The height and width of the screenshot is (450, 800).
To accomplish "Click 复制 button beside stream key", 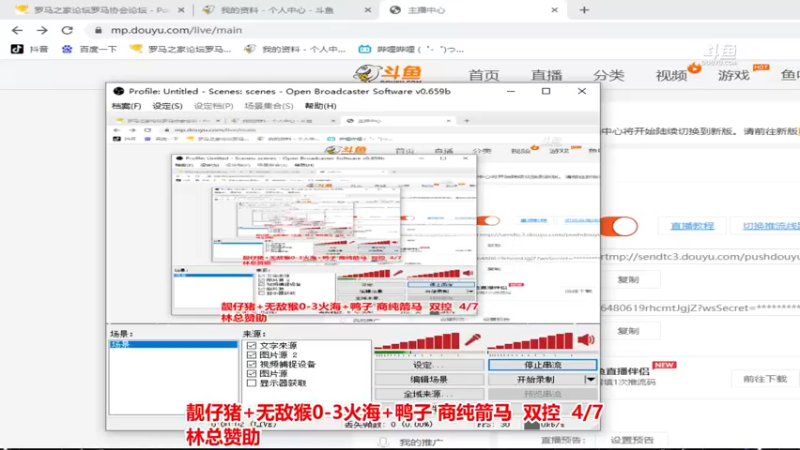I will pos(629,331).
